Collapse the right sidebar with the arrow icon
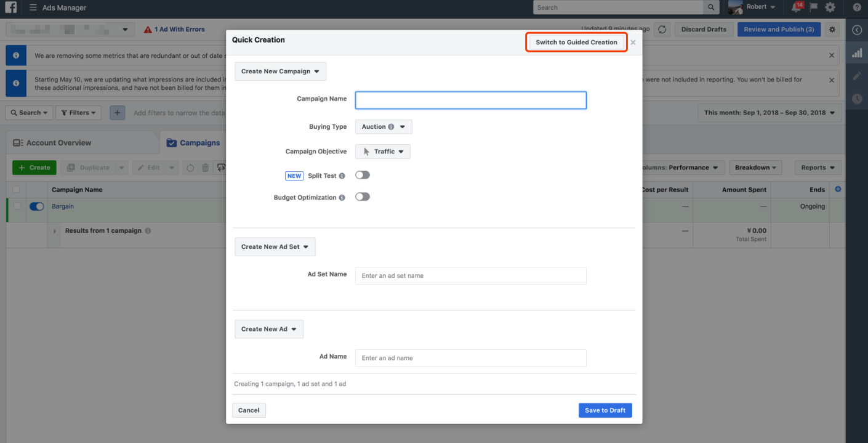The image size is (868, 443). tap(857, 30)
